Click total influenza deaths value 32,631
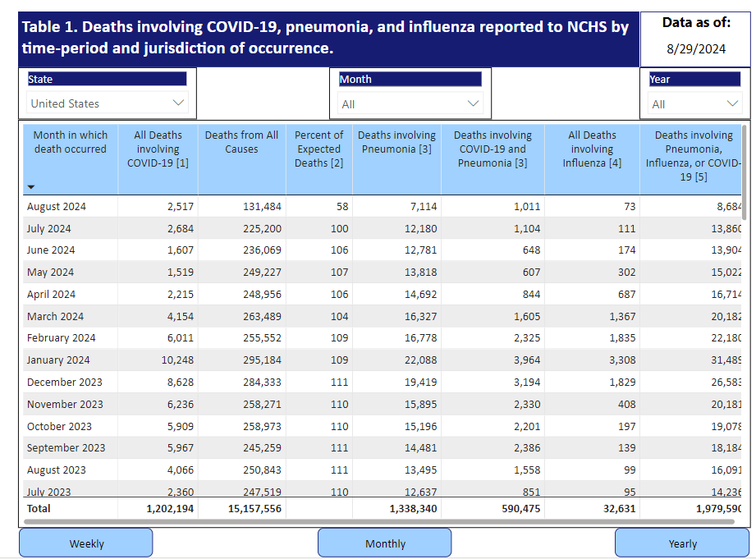Viewport: 756px width, 559px height. (620, 508)
